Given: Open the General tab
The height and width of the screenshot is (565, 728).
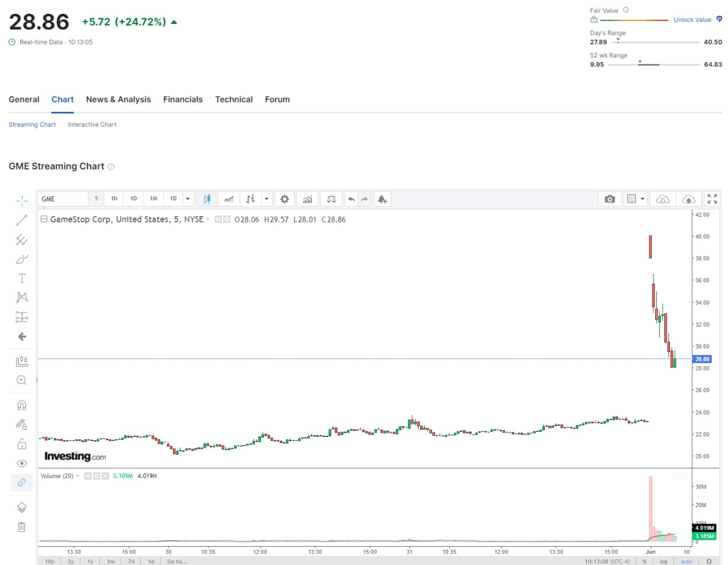Looking at the screenshot, I should (24, 99).
